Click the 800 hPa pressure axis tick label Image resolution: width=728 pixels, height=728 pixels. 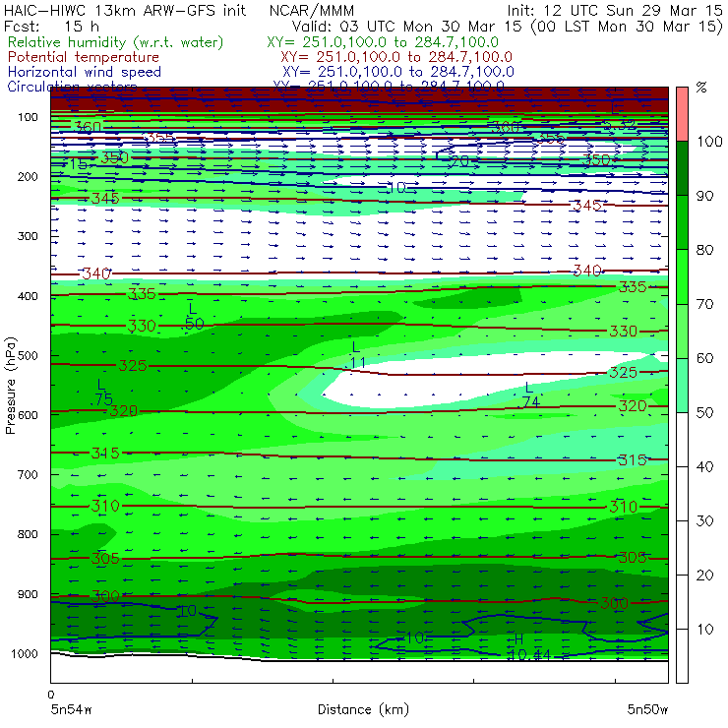pyautogui.click(x=28, y=534)
